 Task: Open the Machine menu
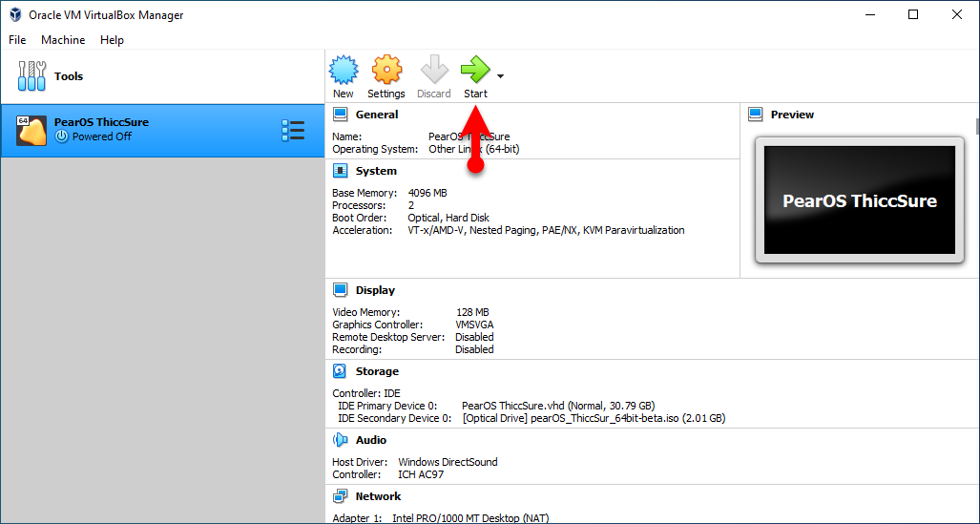point(63,39)
